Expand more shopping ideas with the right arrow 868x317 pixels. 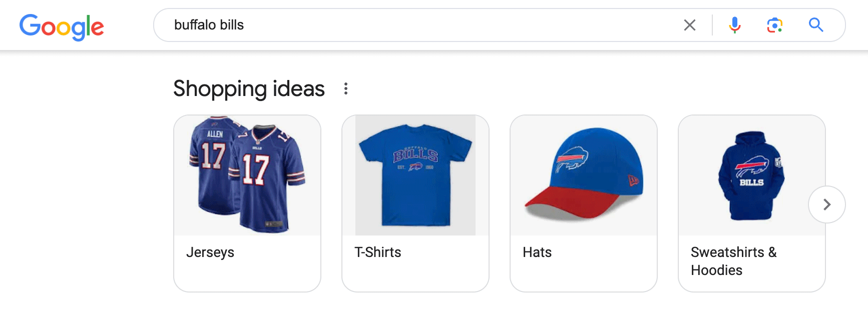[826, 204]
